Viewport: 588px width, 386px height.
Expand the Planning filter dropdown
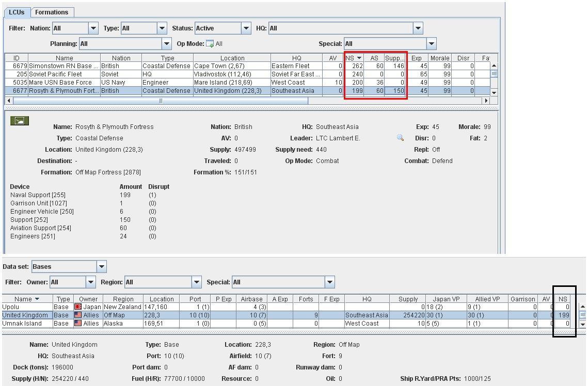tap(166, 44)
